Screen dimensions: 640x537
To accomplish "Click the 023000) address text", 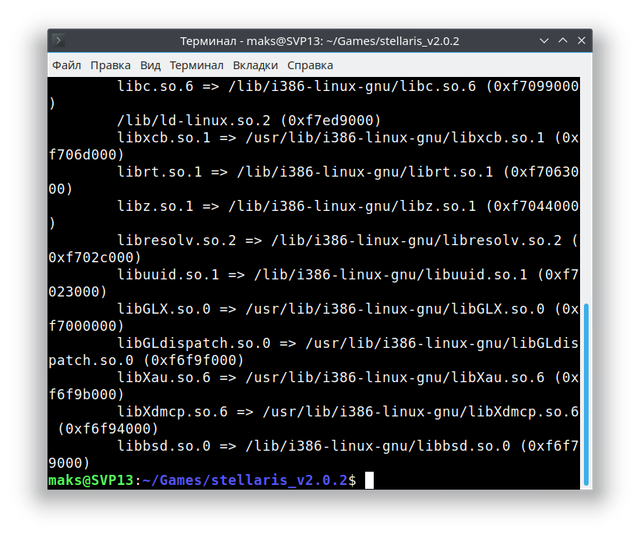I will (x=78, y=292).
